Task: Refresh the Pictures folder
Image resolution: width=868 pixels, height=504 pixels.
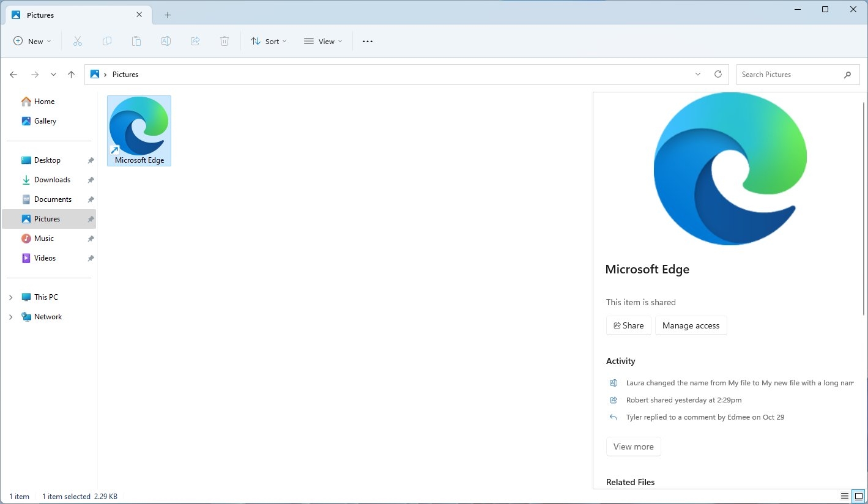Action: pos(718,74)
